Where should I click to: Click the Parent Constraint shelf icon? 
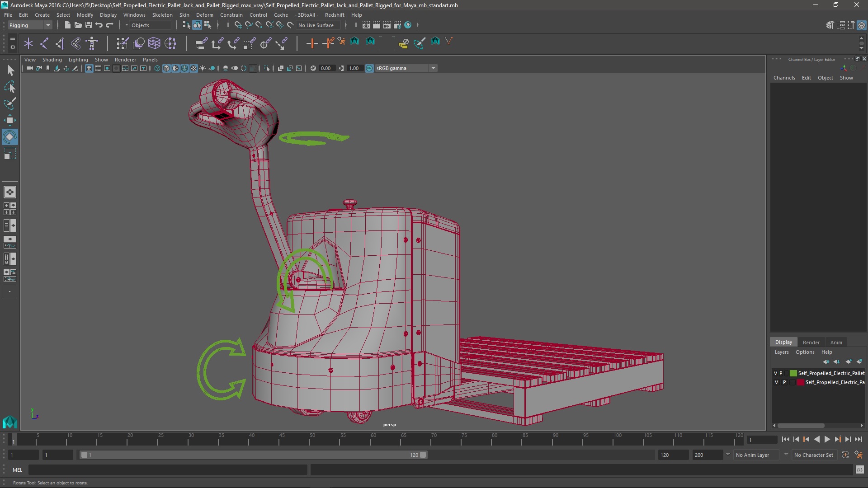tap(202, 43)
